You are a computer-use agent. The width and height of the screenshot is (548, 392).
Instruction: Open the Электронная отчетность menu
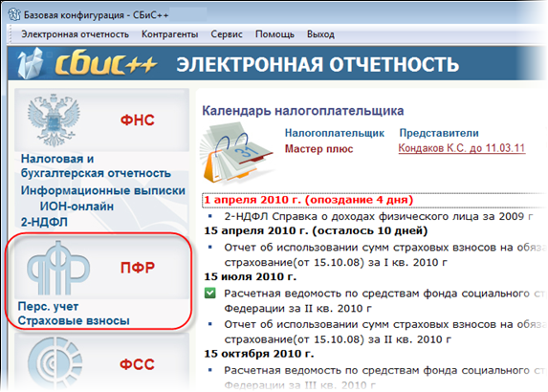tap(75, 34)
